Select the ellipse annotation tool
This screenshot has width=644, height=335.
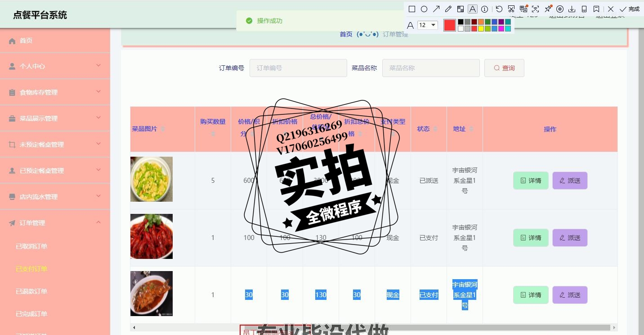point(424,9)
